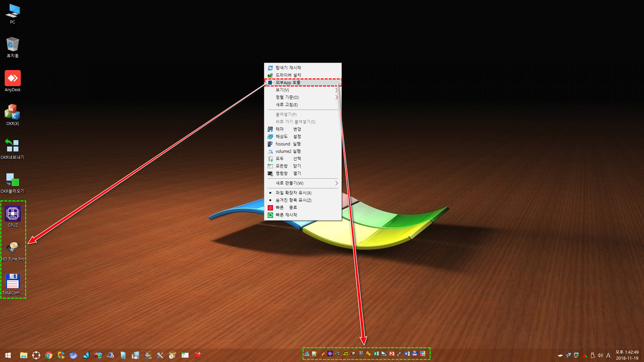Click the red X taskbar icon
This screenshot has width=644, height=362.
198,355
